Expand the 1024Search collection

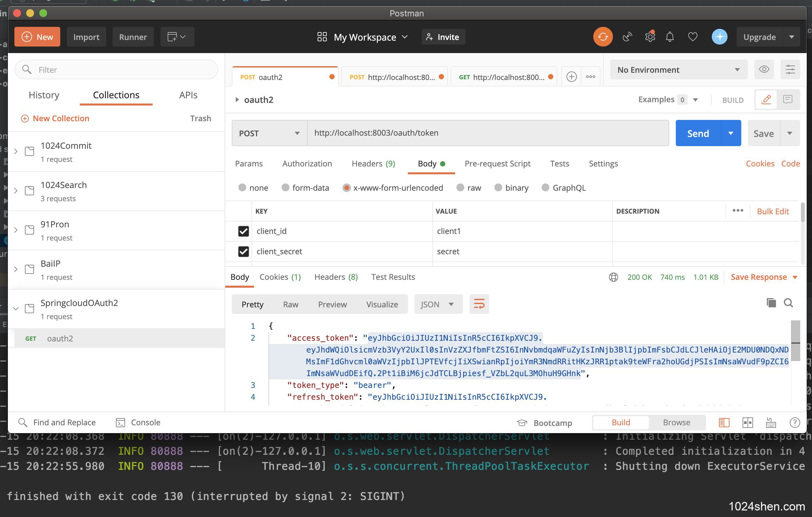pos(15,191)
